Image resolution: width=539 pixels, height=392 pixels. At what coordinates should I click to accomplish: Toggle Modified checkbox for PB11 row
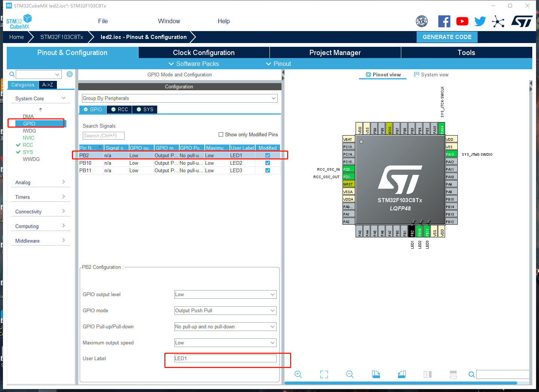click(x=268, y=170)
